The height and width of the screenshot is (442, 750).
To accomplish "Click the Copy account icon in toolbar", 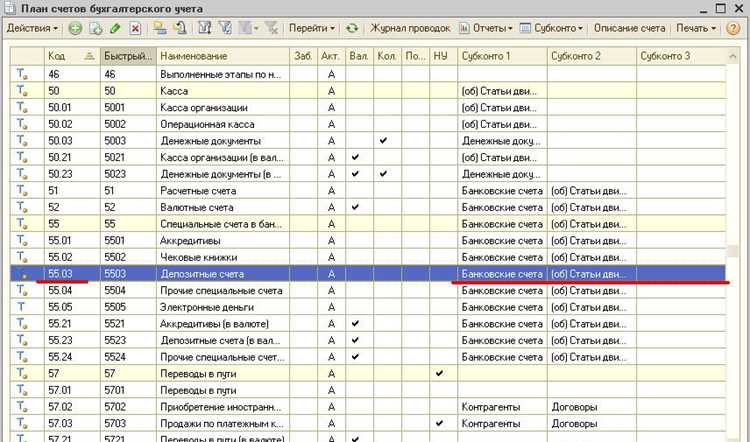I will pyautogui.click(x=96, y=29).
